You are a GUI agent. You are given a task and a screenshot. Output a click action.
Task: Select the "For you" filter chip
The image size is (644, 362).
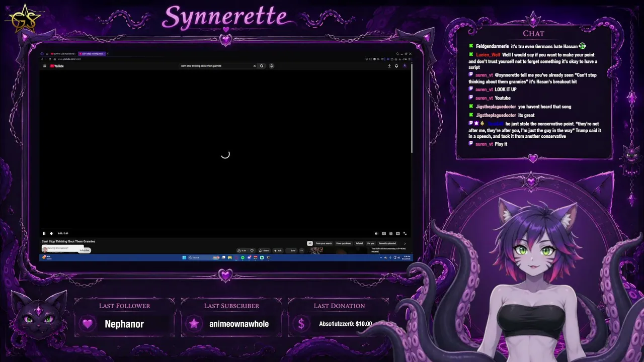click(x=371, y=243)
